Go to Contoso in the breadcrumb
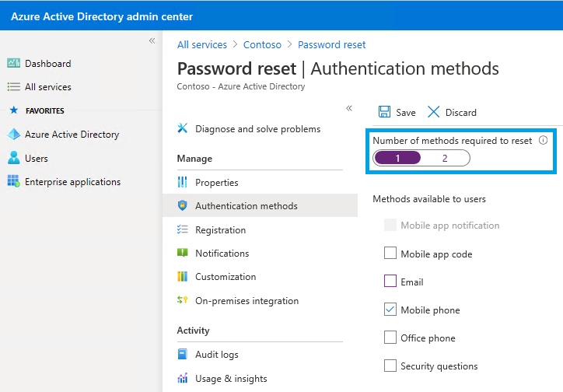This screenshot has height=392, width=563. (x=264, y=45)
